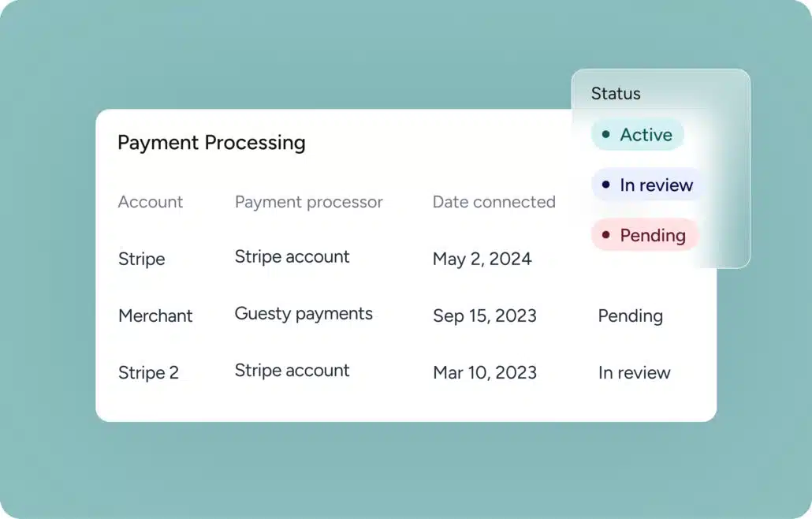This screenshot has height=519, width=812.
Task: Open the Stripe 2 account row
Action: click(x=148, y=372)
